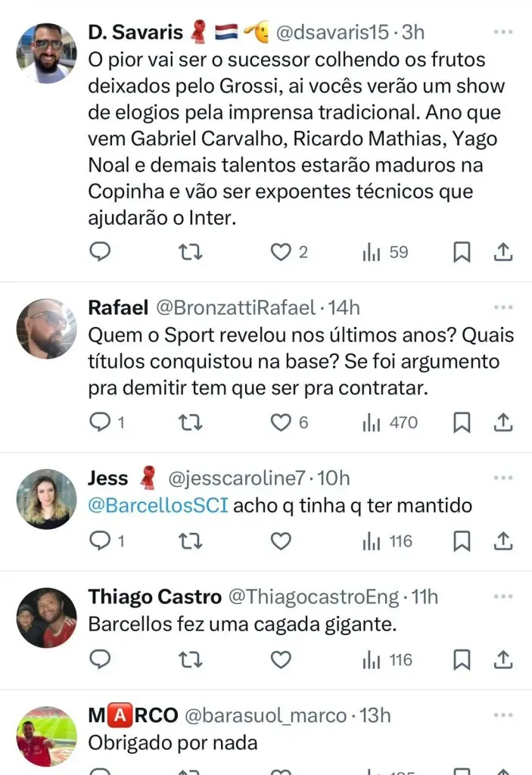
Task: Reply to Rafael's tweet
Action: click(100, 422)
